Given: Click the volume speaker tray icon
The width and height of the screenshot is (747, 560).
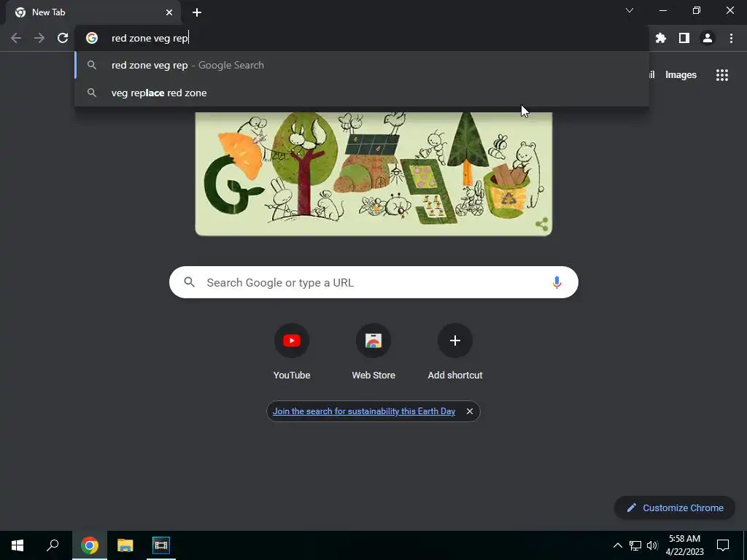Looking at the screenshot, I should [x=652, y=545].
